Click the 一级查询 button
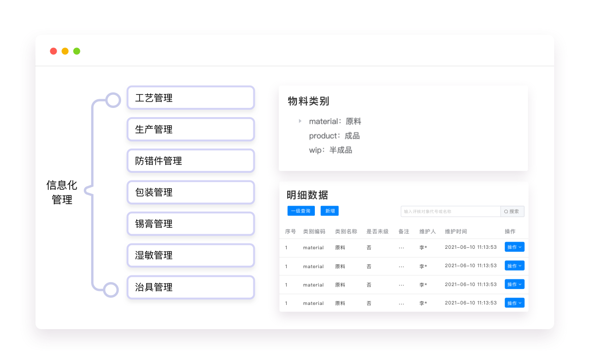Screen dimensions: 589x364 pyautogui.click(x=301, y=211)
